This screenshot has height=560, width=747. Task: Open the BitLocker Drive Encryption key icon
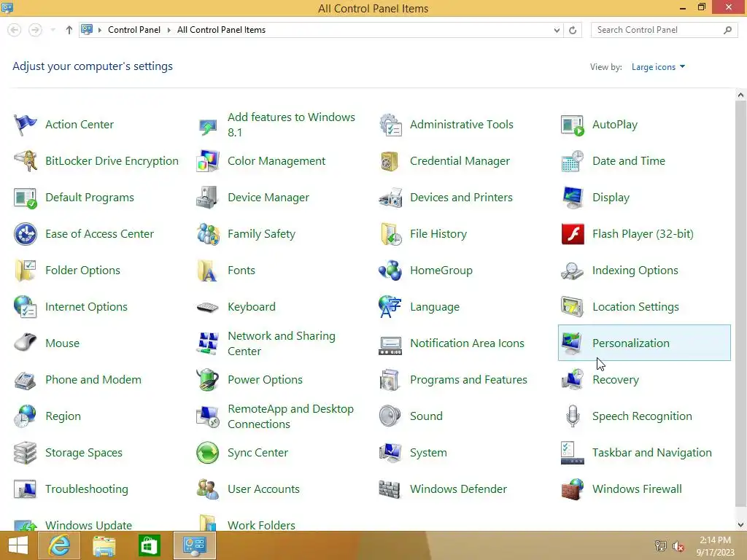pos(26,161)
